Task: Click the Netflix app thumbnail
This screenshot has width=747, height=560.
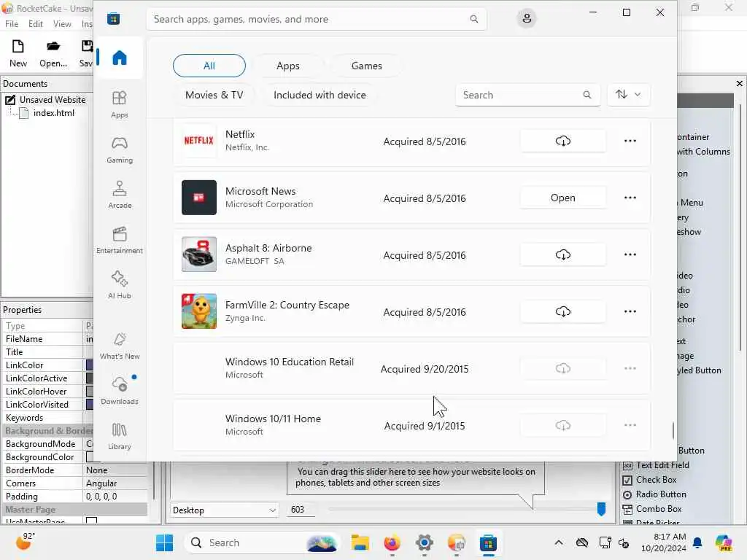Action: coord(198,141)
